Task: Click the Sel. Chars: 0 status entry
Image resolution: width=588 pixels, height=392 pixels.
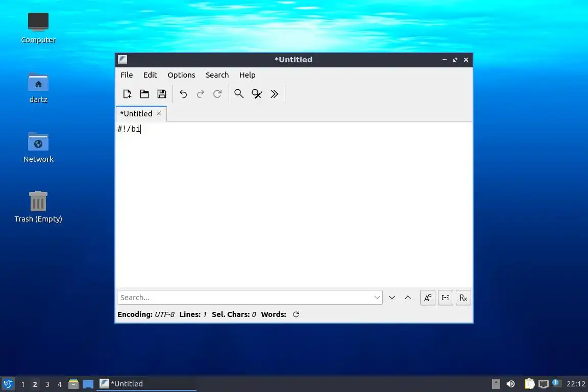Action: point(234,314)
